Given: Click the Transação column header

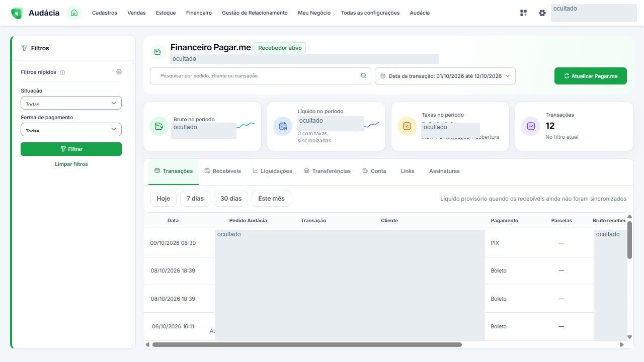Looking at the screenshot, I should [313, 221].
